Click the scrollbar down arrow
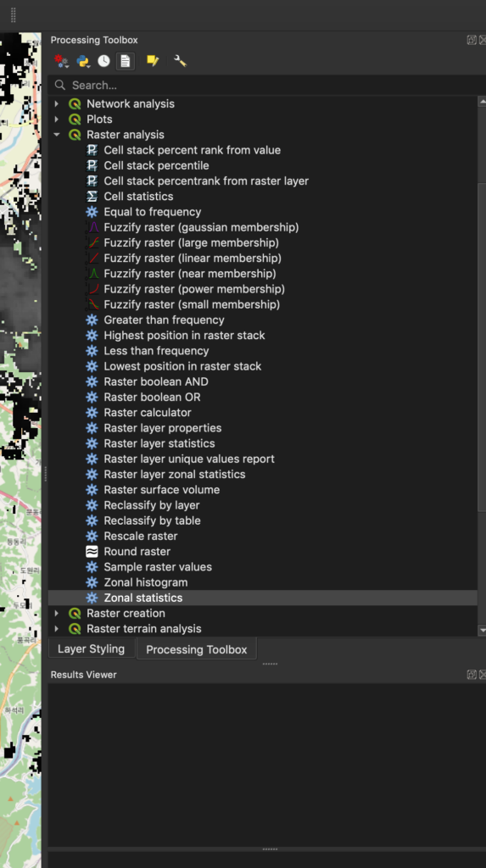This screenshot has width=486, height=868. pos(482,630)
